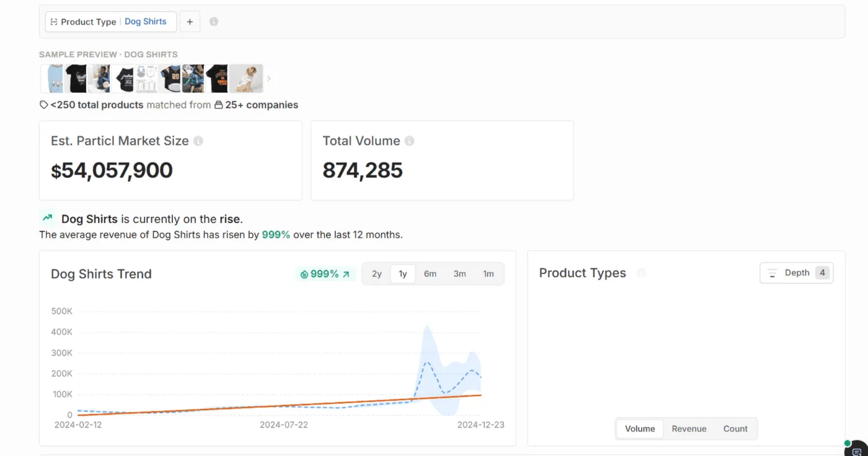Click the tag icon before total products
The image size is (868, 456).
(44, 105)
